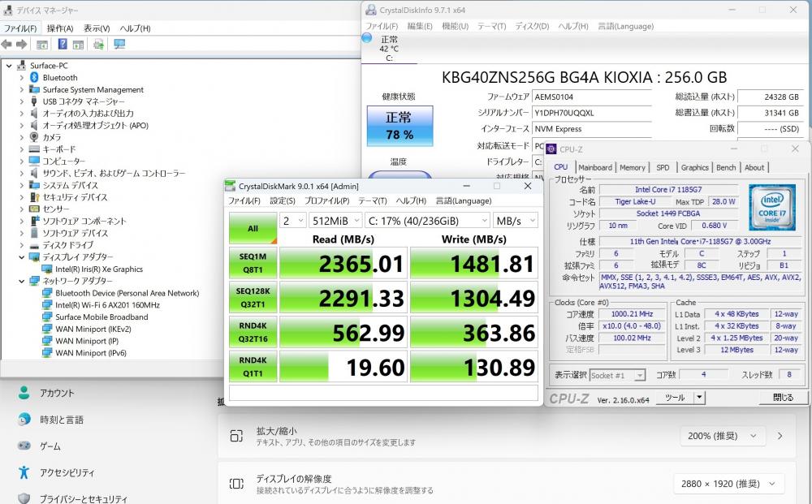Open the MB/s unit dropdown
The image size is (812, 504).
click(x=516, y=221)
